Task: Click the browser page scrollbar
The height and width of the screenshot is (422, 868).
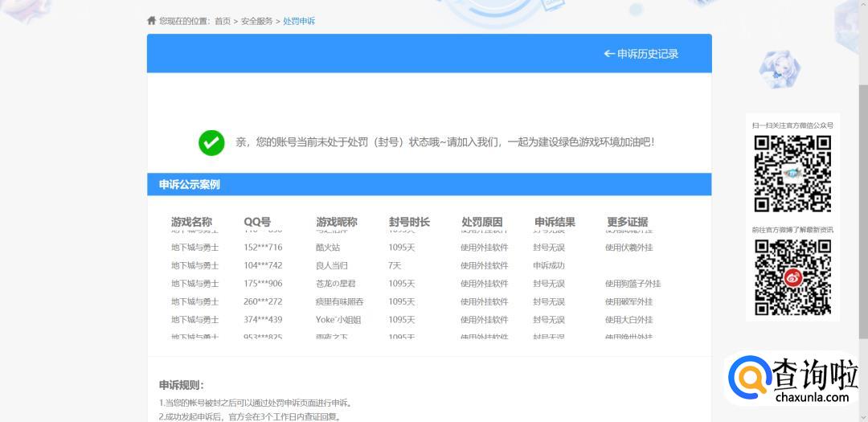Action: pos(863,211)
